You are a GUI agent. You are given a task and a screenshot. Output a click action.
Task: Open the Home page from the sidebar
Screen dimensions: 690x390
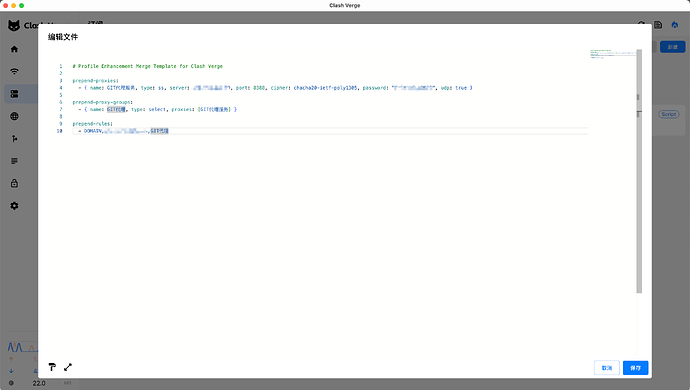pos(15,49)
